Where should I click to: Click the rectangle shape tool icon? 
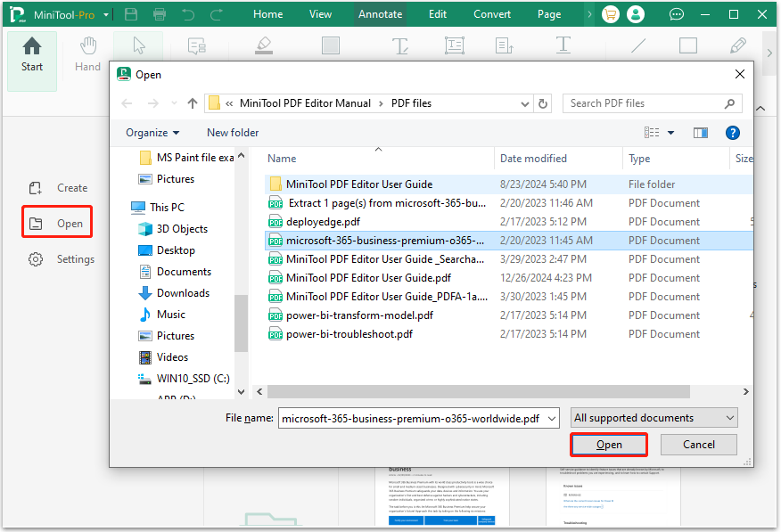[x=688, y=45]
